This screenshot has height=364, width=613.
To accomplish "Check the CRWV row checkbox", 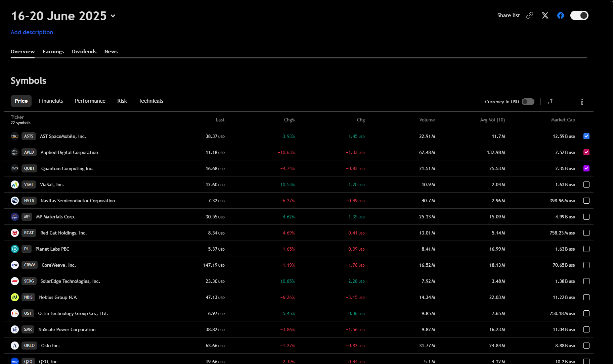I will pyautogui.click(x=586, y=265).
